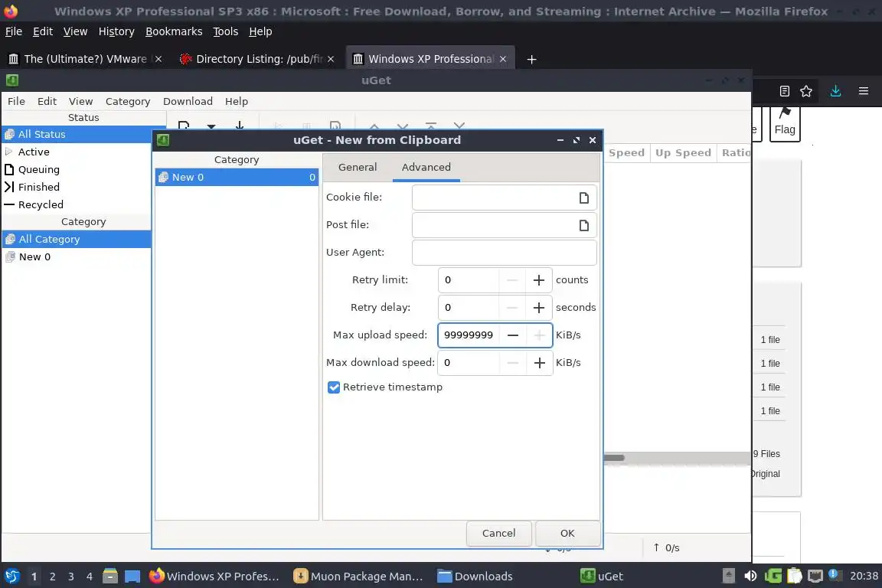The width and height of the screenshot is (882, 588).
Task: Increase Max download speed with plus
Action: tap(539, 363)
